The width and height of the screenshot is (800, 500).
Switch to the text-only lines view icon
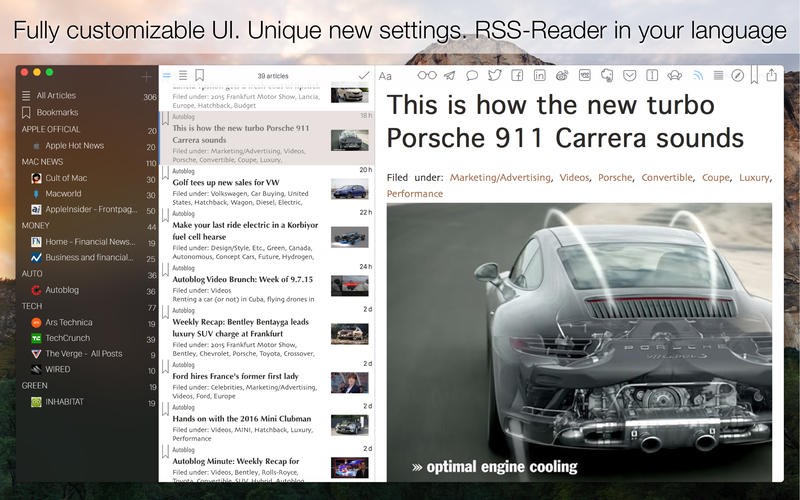(x=718, y=76)
